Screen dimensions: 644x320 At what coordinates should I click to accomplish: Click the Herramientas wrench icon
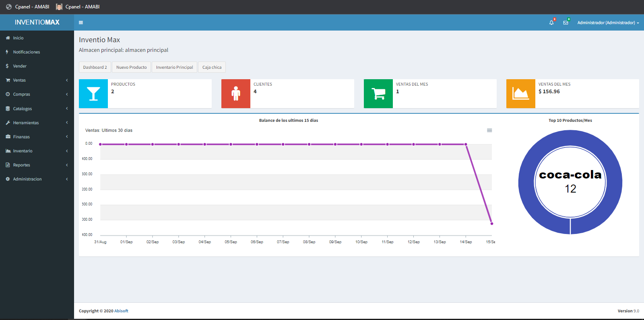(x=8, y=123)
